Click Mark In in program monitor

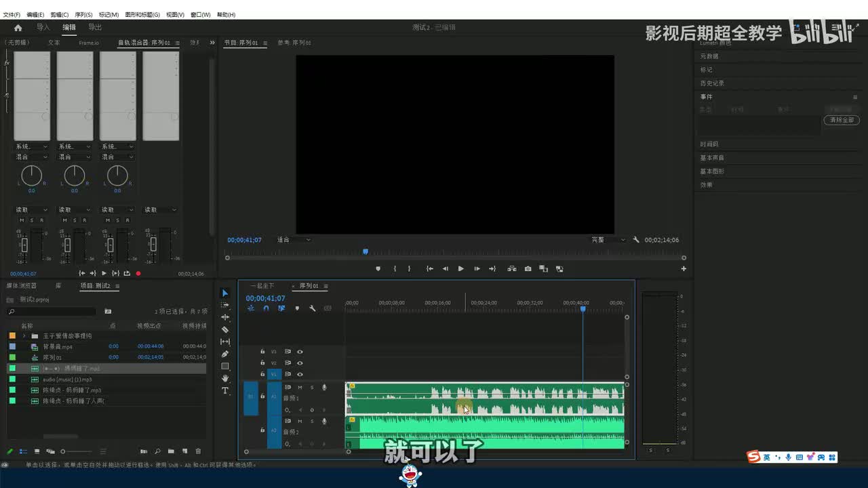point(395,269)
